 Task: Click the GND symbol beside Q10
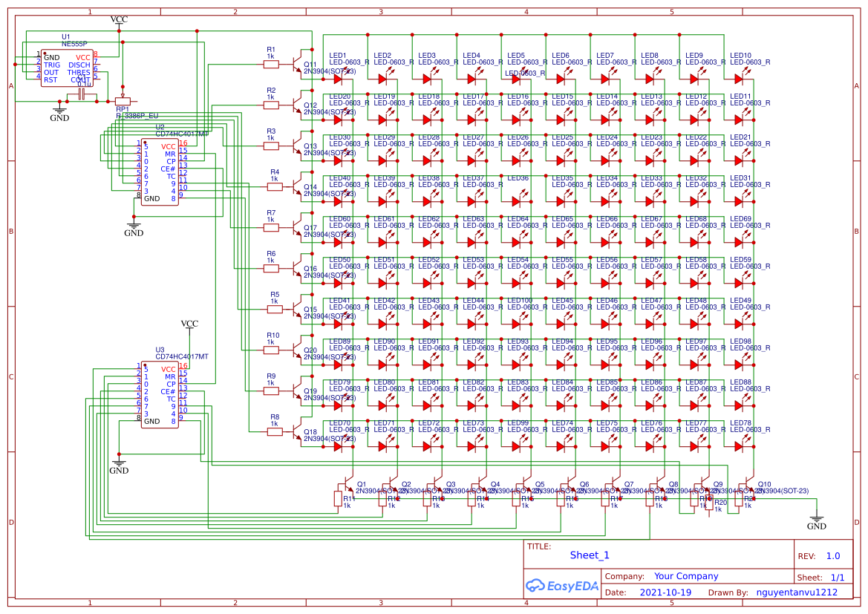pyautogui.click(x=817, y=516)
